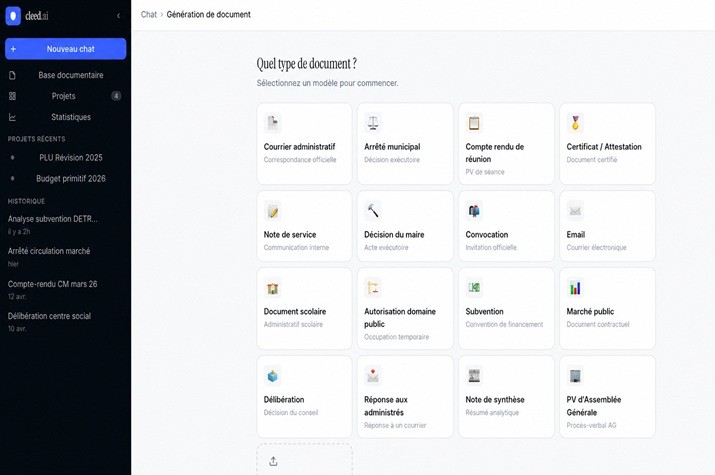Pick the Compte rendu de réunion clipboard icon
Image resolution: width=715 pixels, height=475 pixels.
[474, 123]
